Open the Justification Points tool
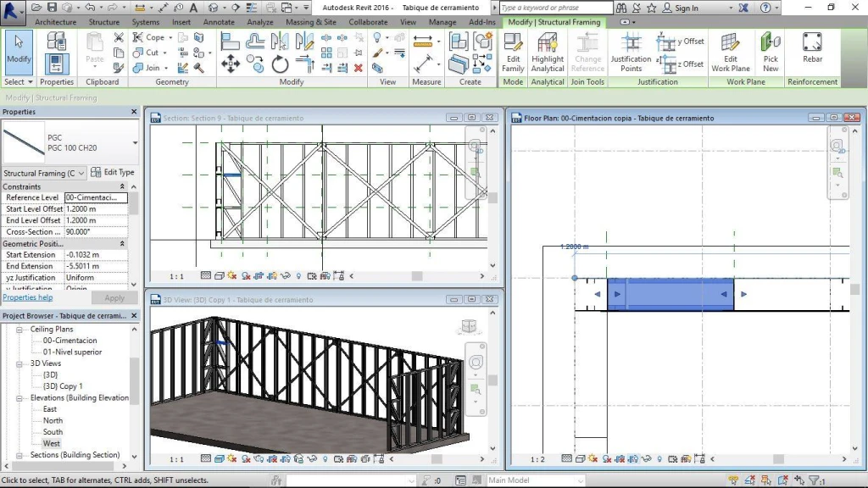 (x=631, y=53)
